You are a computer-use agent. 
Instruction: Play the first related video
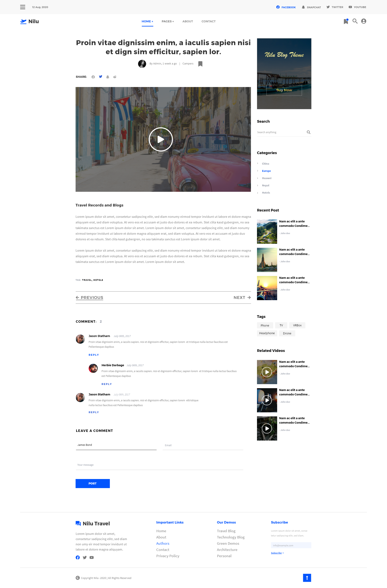click(267, 372)
